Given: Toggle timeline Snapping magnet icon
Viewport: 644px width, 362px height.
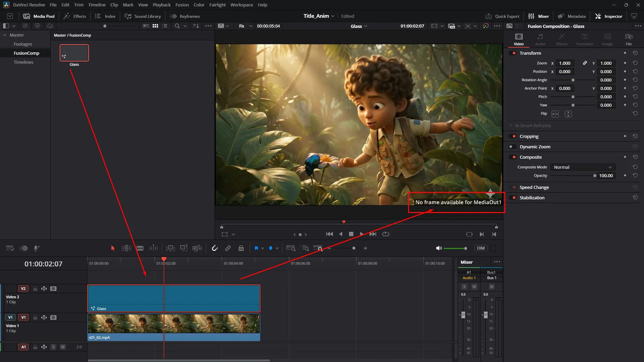Looking at the screenshot, I should (x=215, y=248).
